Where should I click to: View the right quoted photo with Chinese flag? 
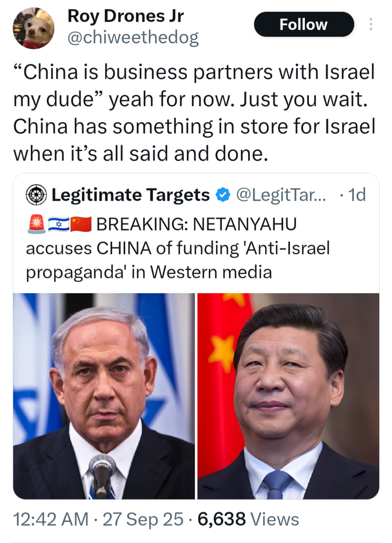(x=288, y=396)
